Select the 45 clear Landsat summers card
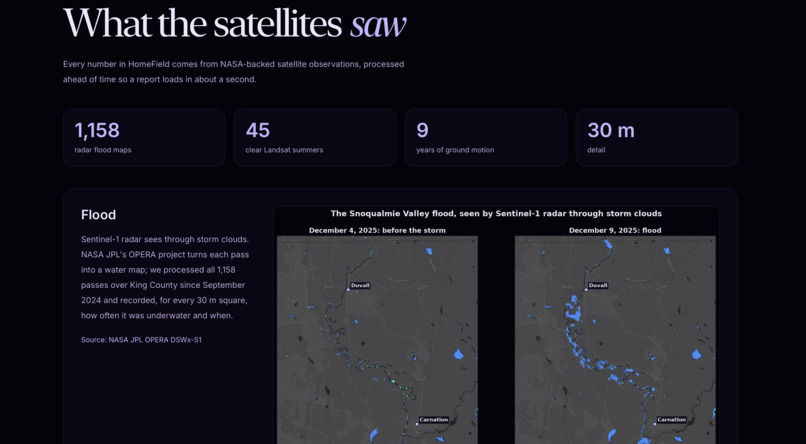Screen dimensions: 806x444 coord(315,137)
